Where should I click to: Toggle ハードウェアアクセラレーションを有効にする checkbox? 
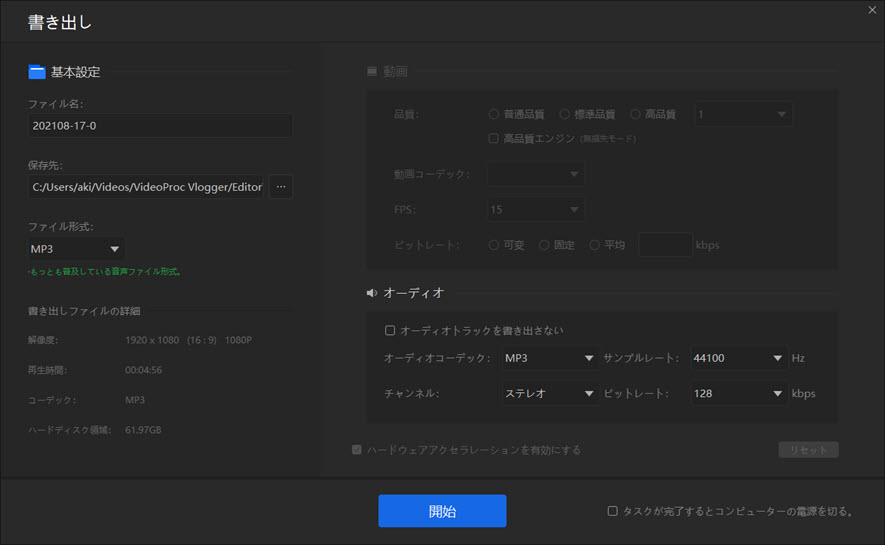(x=357, y=450)
